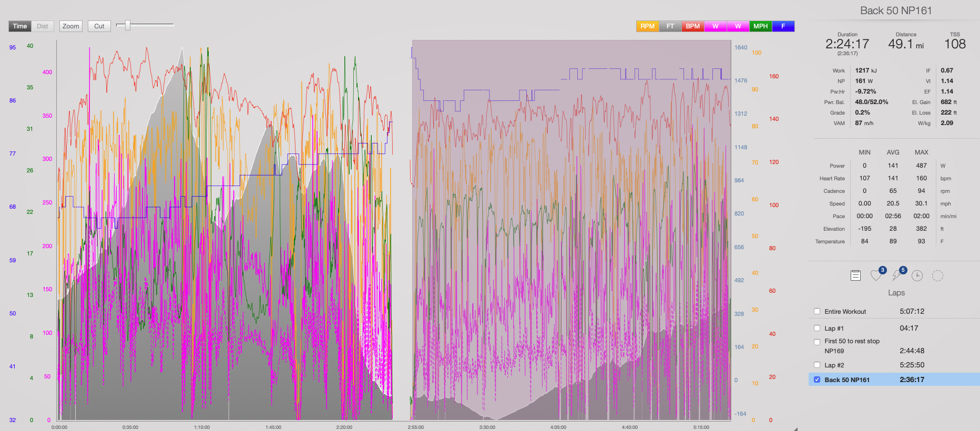Viewport: 980px width, 431px height.
Task: Check the Lap #1 checkbox
Action: point(817,328)
